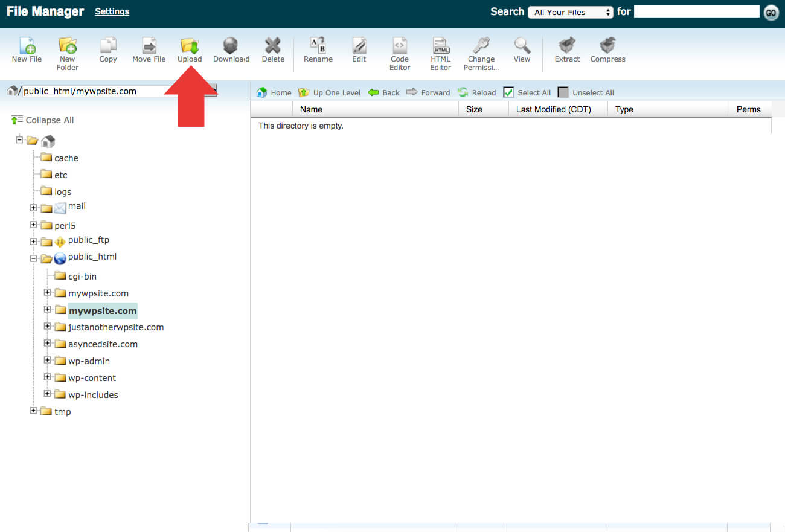Expand the perl5 folder node
785x532 pixels.
(x=33, y=225)
